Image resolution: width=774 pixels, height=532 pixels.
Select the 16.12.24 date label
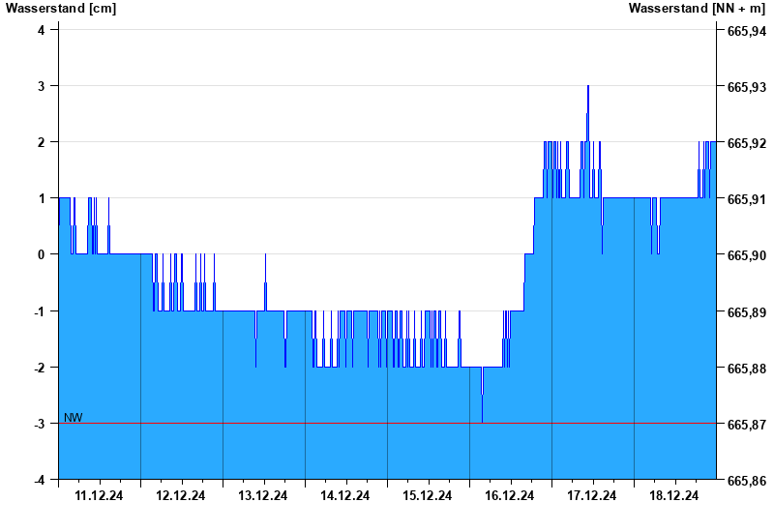(x=510, y=496)
